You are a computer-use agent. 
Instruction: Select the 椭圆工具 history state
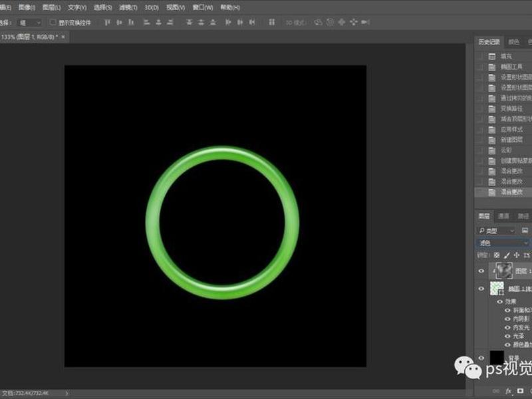503,67
